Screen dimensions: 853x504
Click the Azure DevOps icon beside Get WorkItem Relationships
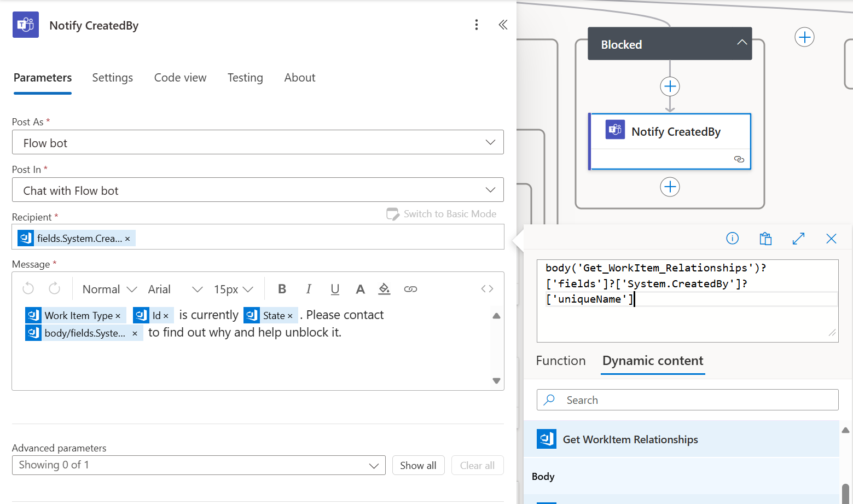point(547,439)
